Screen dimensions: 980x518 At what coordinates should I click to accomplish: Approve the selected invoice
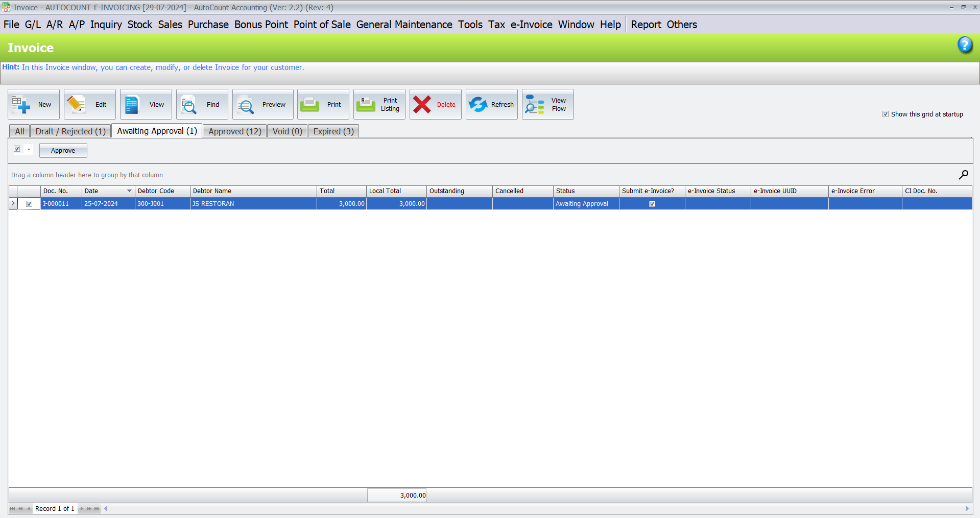(63, 150)
